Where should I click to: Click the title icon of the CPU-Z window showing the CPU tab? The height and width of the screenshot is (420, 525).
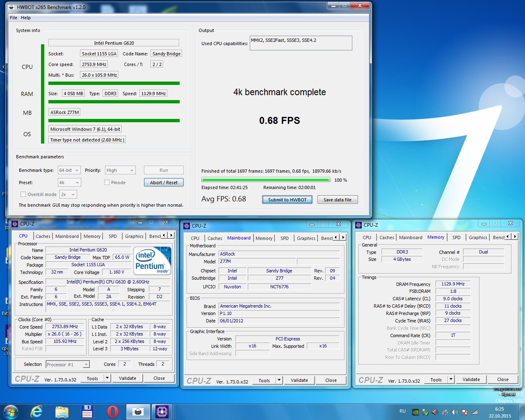[15, 224]
